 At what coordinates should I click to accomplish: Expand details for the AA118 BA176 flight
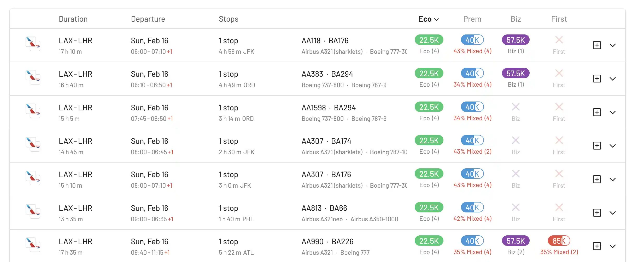(612, 45)
